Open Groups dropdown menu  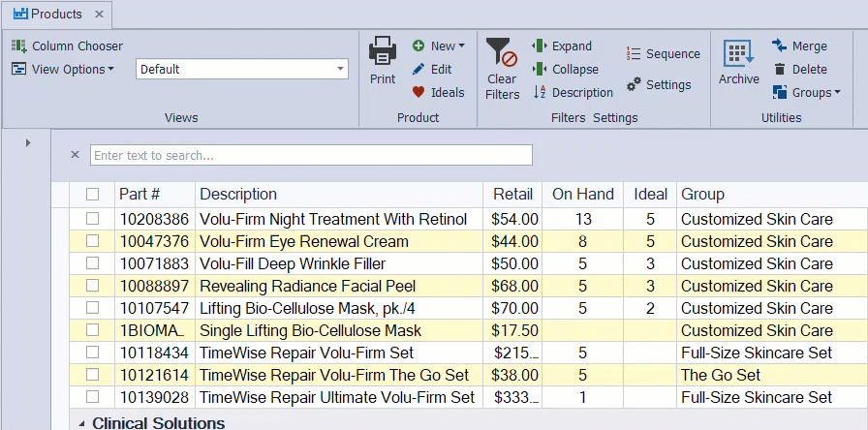tap(807, 92)
